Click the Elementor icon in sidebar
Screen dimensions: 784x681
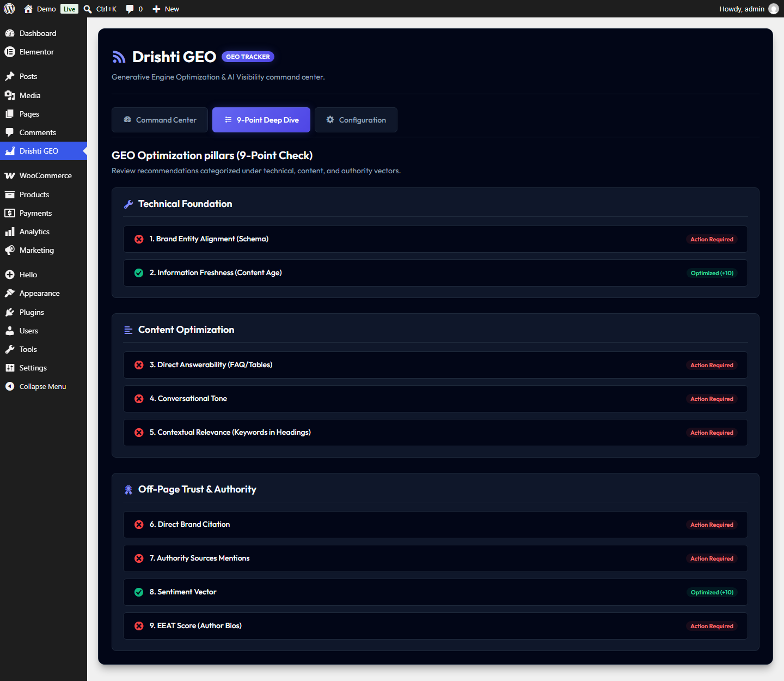tap(10, 52)
